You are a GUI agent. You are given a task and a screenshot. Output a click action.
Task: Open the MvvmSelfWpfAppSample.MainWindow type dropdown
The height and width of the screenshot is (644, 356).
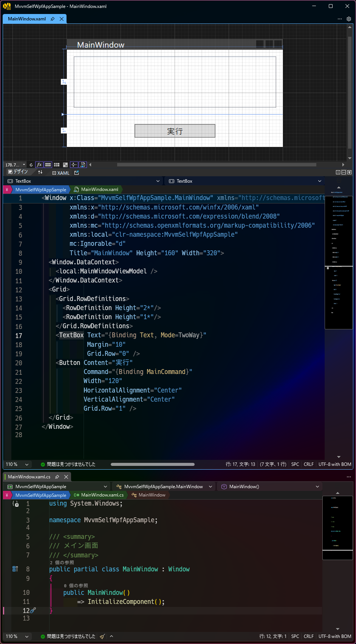164,487
